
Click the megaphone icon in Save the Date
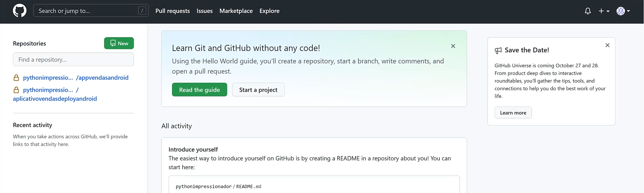pyautogui.click(x=498, y=51)
